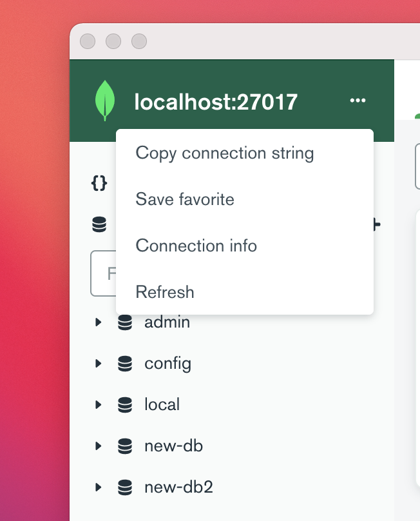Click the database icon next to admin
420x521 pixels.
[x=125, y=322]
